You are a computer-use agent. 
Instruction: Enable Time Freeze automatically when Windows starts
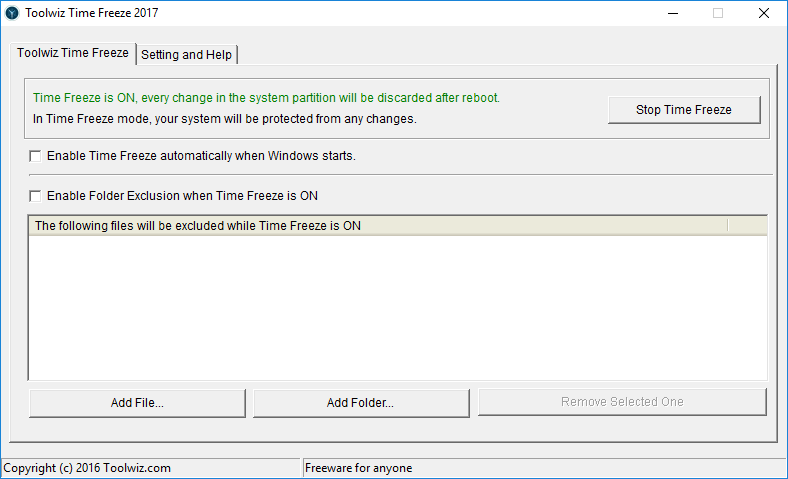pyautogui.click(x=35, y=156)
